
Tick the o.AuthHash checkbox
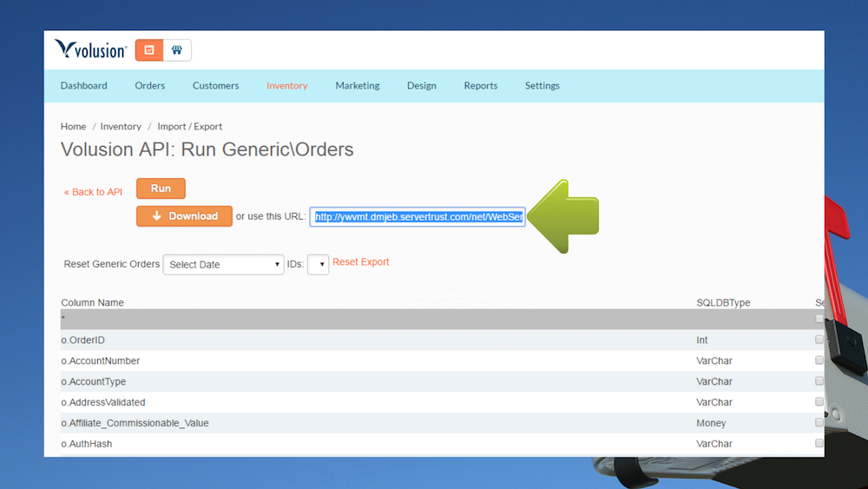tap(819, 443)
